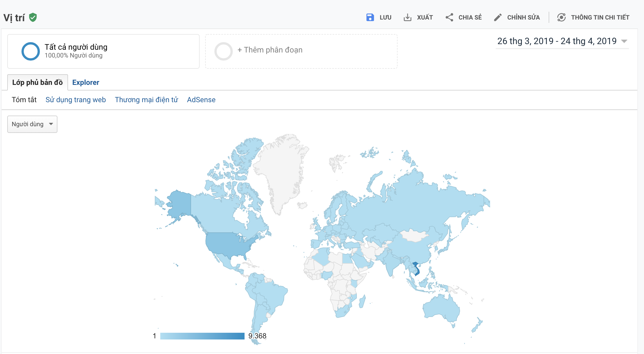Click the export (Xuất) download icon
This screenshot has height=354, width=644.
[407, 17]
